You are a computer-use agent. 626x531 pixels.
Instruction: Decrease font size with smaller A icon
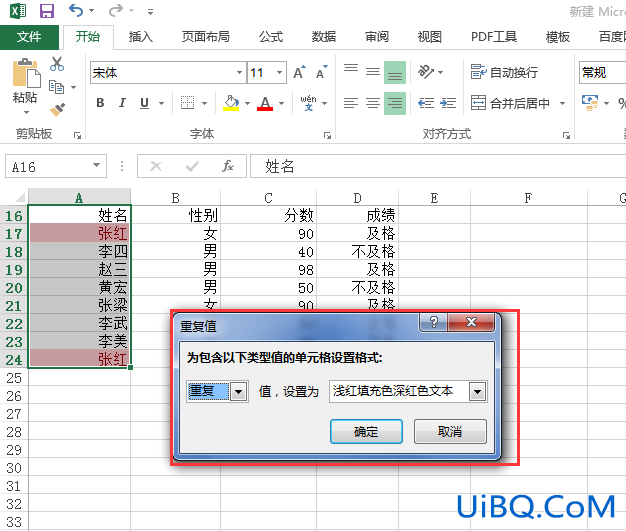321,73
